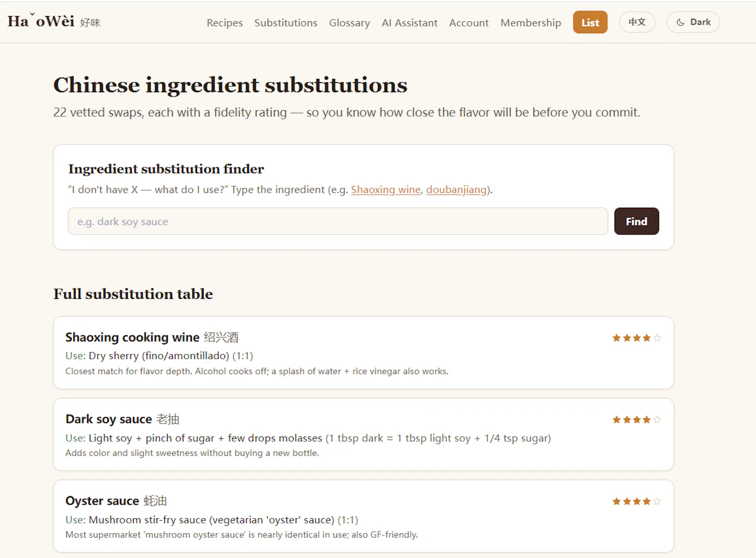Switch language with the 中文 button
756x558 pixels.
click(637, 22)
